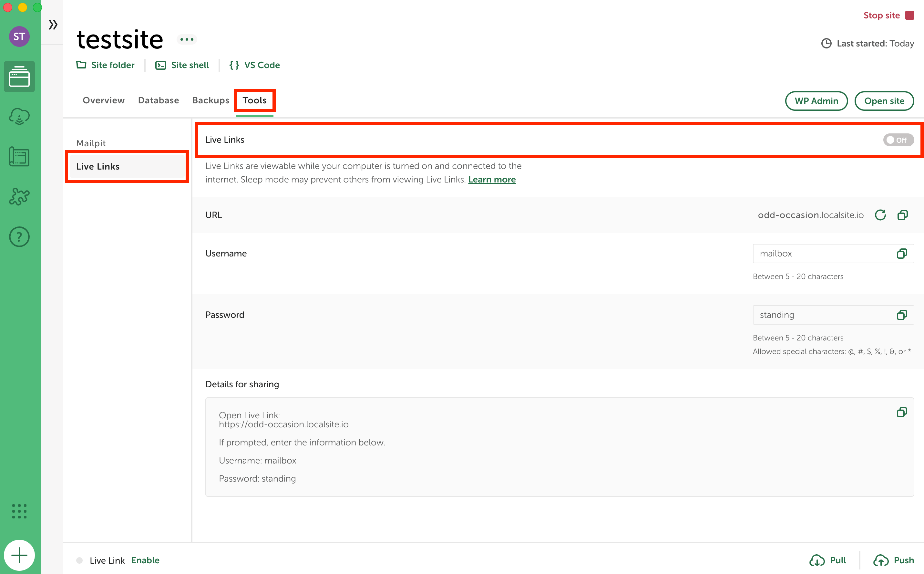
Task: Click the Live Link status dot
Action: (79, 560)
